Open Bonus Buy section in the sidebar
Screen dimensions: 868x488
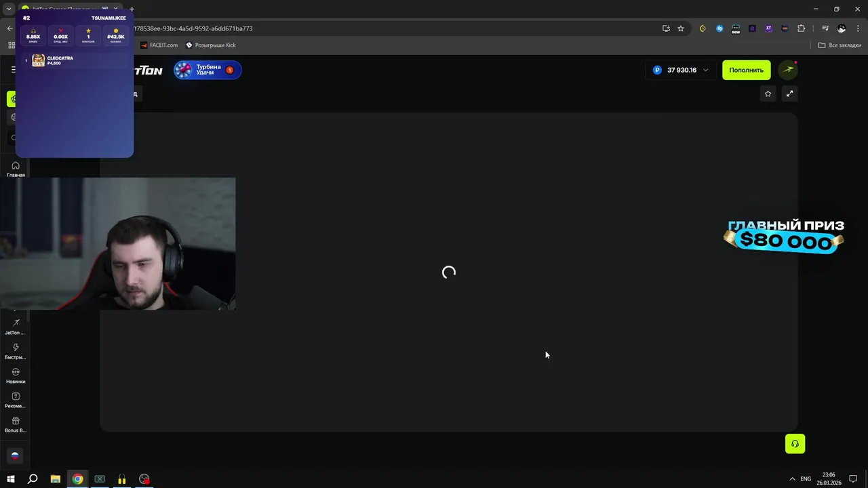16,424
